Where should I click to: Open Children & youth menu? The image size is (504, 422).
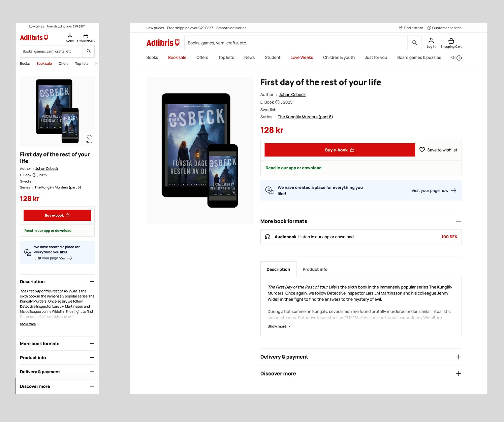(339, 58)
